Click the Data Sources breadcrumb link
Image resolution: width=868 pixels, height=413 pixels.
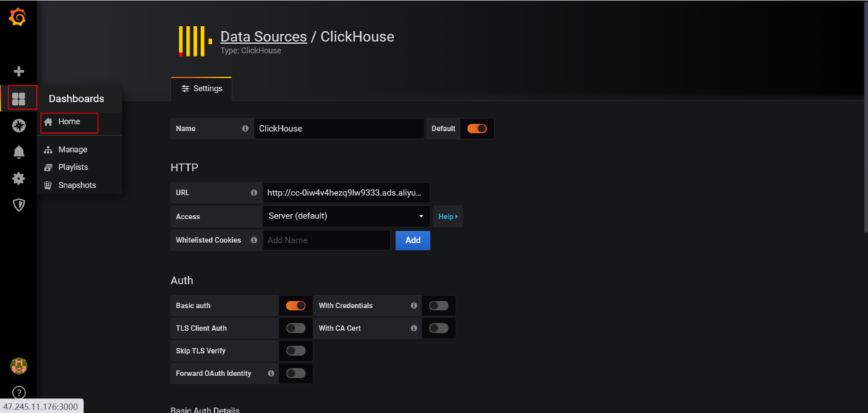pos(263,37)
